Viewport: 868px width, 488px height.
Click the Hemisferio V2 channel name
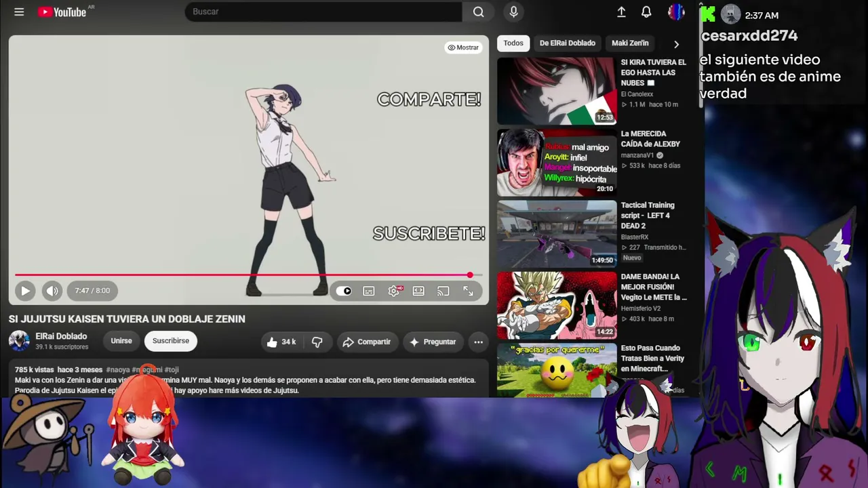[x=642, y=308]
